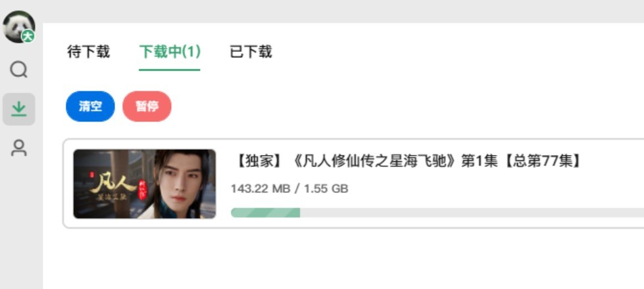Click the green 大 badge on avatar

click(x=28, y=37)
